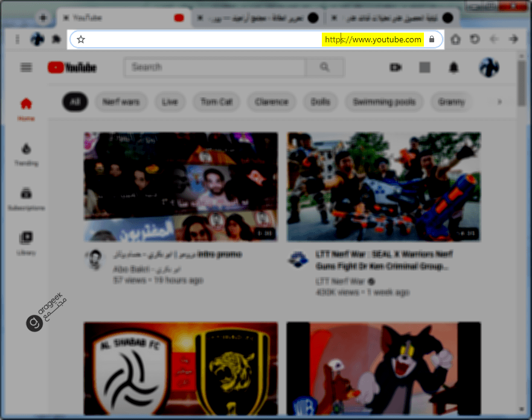Open Library in the sidebar
532x420 pixels.
tap(26, 243)
